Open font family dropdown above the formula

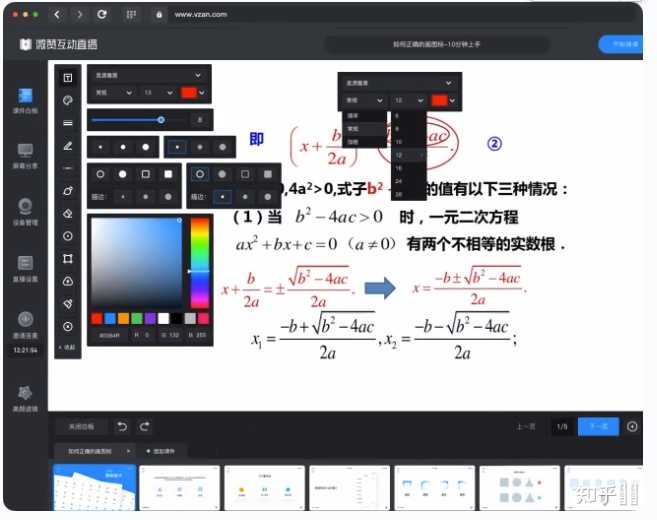(399, 83)
